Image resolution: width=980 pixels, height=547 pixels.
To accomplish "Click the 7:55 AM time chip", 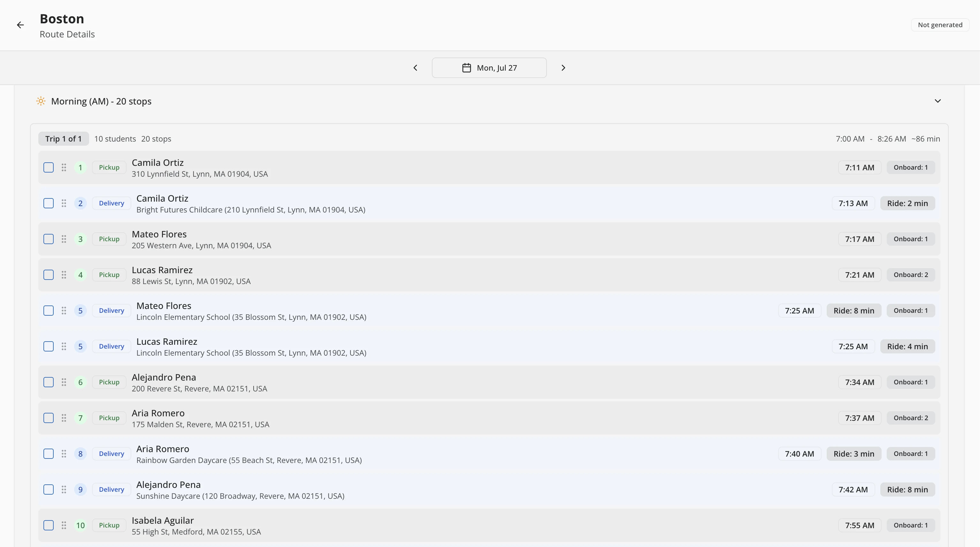I will [860, 525].
